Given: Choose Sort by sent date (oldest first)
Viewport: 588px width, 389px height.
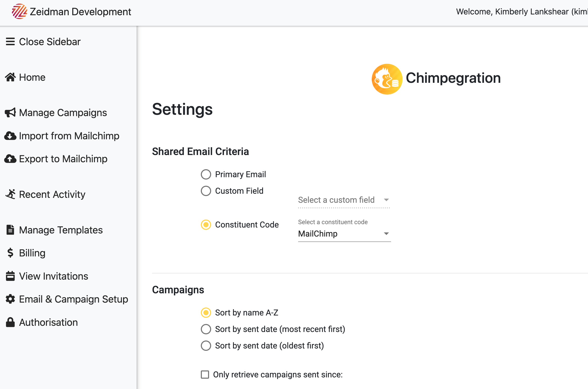Looking at the screenshot, I should click(206, 346).
